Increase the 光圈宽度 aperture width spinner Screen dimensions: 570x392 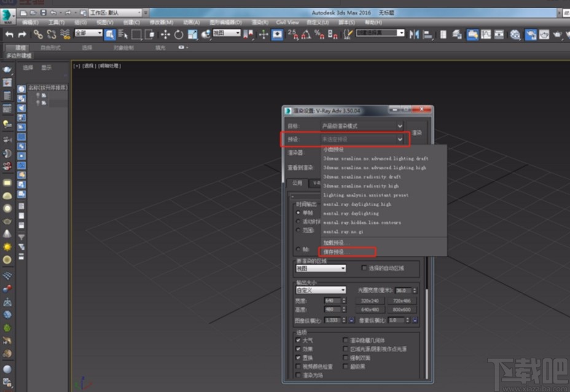tap(414, 287)
